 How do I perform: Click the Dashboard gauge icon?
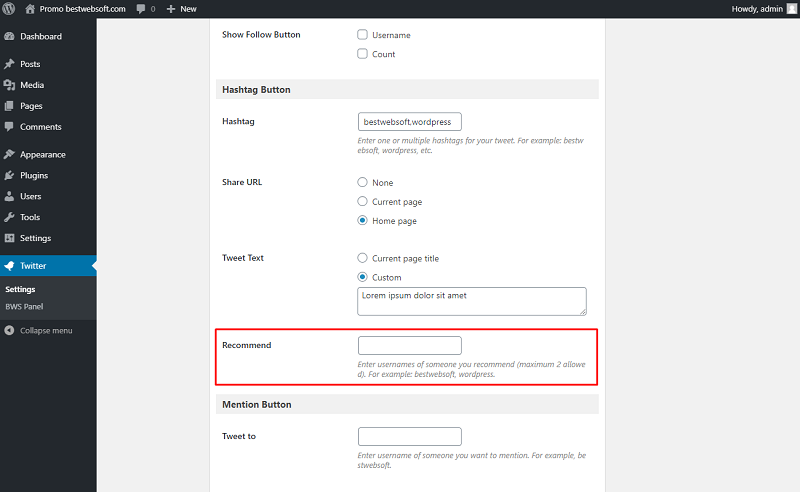[9, 36]
